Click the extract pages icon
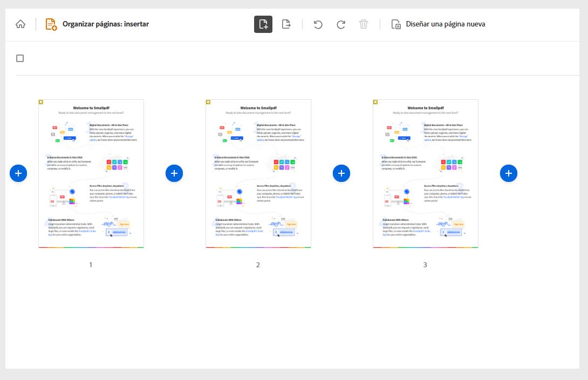 [x=286, y=24]
